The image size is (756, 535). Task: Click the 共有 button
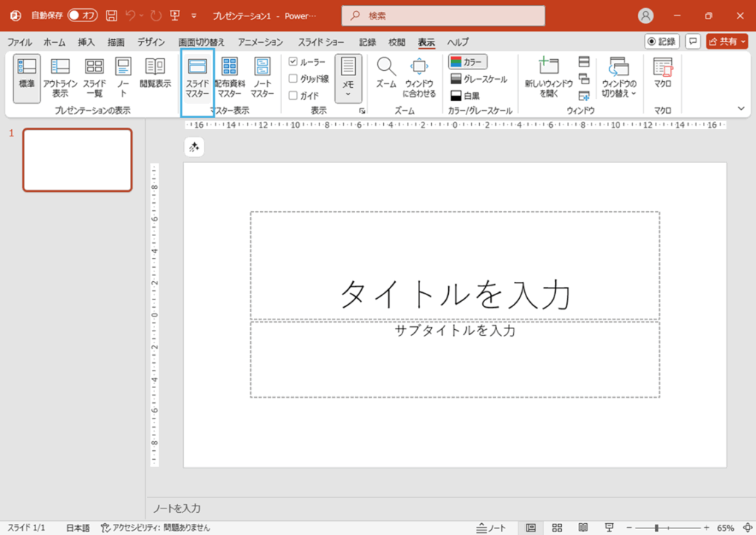coord(726,41)
